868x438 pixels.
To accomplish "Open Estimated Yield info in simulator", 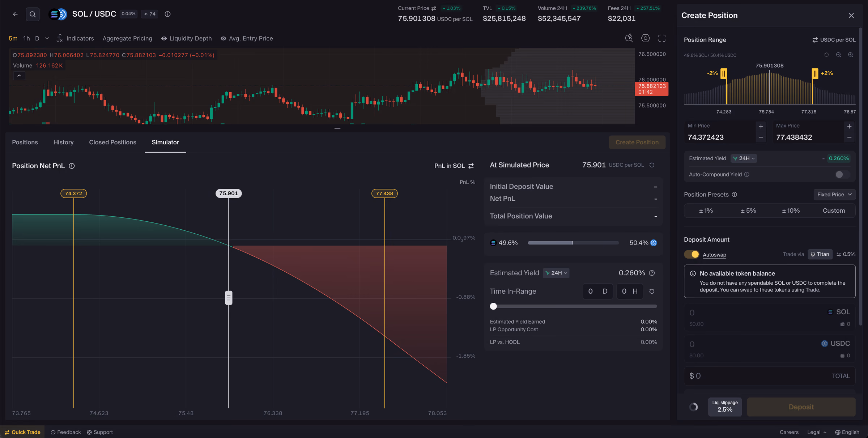I will (652, 273).
